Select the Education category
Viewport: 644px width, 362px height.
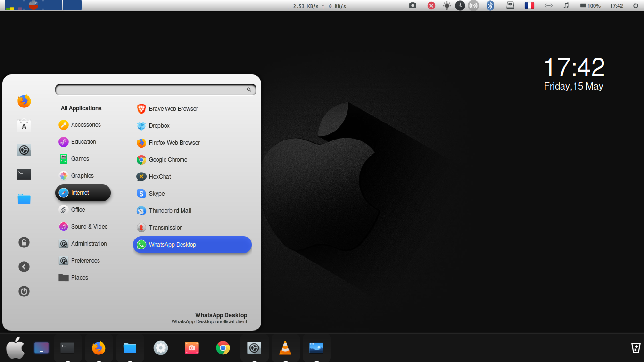tap(83, 142)
